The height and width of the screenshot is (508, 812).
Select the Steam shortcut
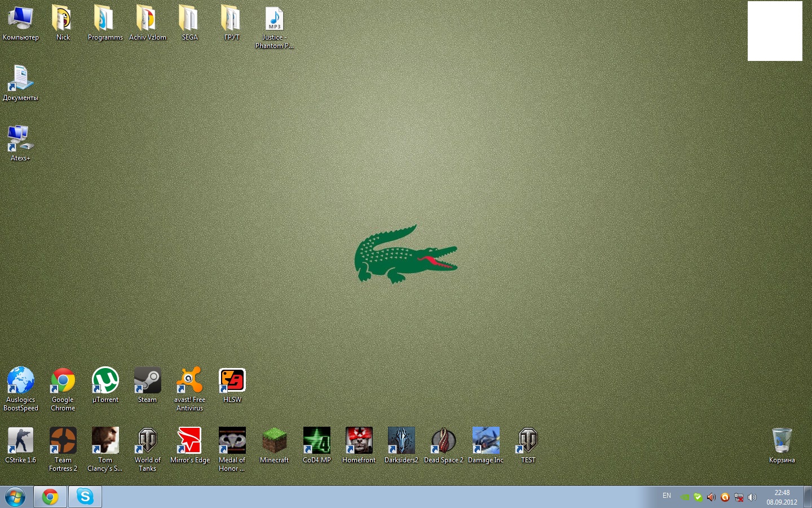pyautogui.click(x=148, y=386)
